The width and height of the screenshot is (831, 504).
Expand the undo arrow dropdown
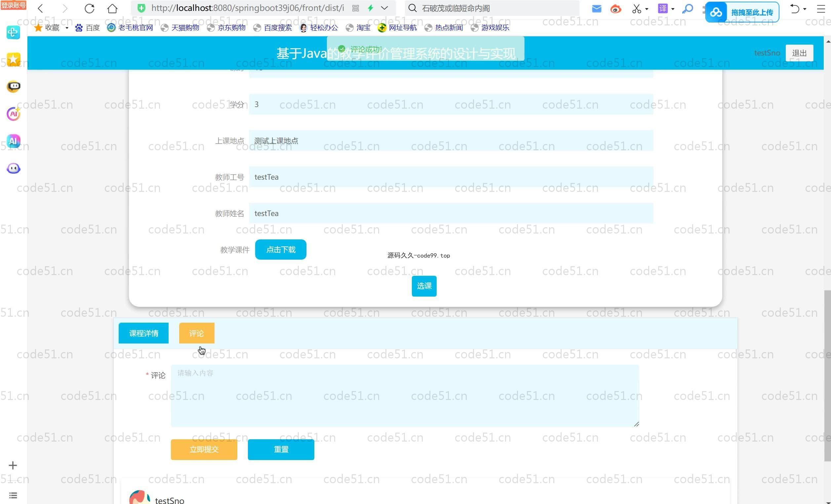click(805, 9)
